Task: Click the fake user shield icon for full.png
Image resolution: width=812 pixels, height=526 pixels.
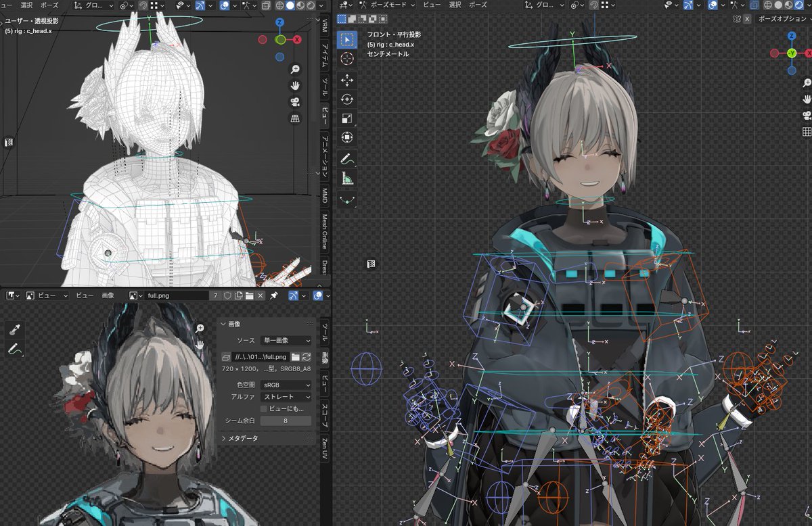Action: click(x=227, y=295)
